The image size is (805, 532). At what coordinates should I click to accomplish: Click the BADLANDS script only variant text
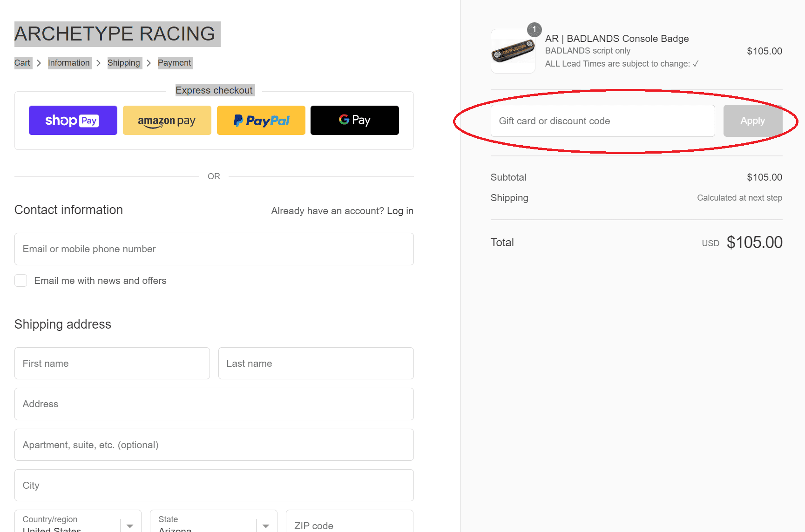(588, 51)
